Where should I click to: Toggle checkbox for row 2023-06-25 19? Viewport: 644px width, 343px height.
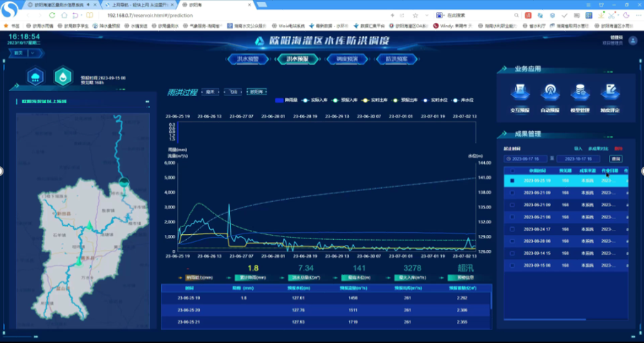point(512,180)
